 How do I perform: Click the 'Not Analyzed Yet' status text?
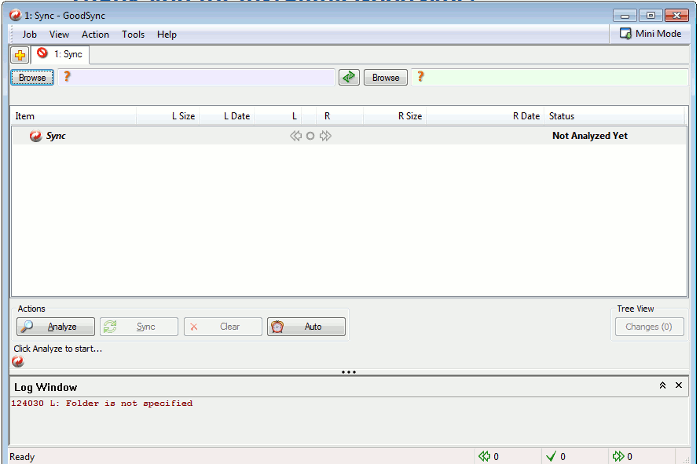[590, 136]
